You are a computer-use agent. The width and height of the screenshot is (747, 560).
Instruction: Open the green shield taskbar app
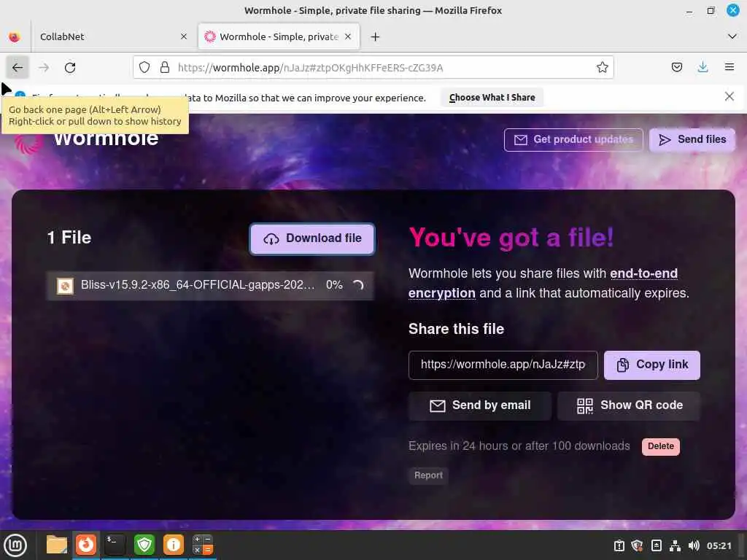tap(144, 545)
